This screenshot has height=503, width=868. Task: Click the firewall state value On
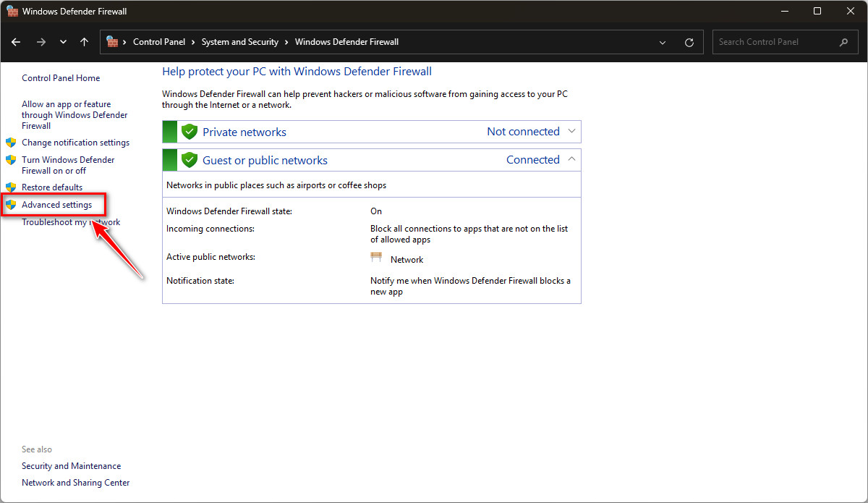pyautogui.click(x=376, y=211)
